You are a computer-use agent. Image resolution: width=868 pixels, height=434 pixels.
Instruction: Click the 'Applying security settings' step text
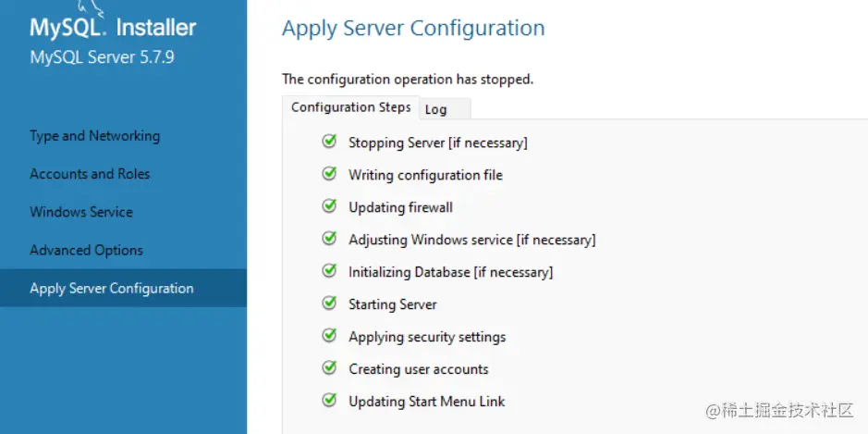pos(427,337)
